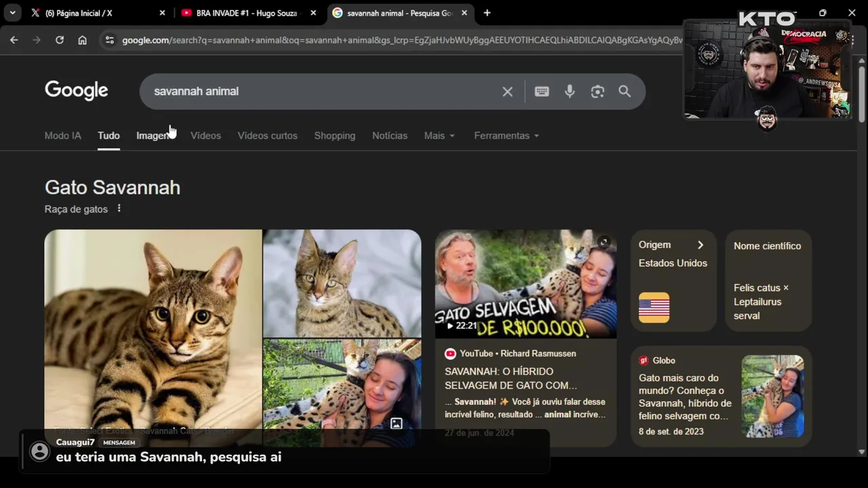Open more options next to Raça de gatos
This screenshot has height=488, width=868.
click(119, 209)
